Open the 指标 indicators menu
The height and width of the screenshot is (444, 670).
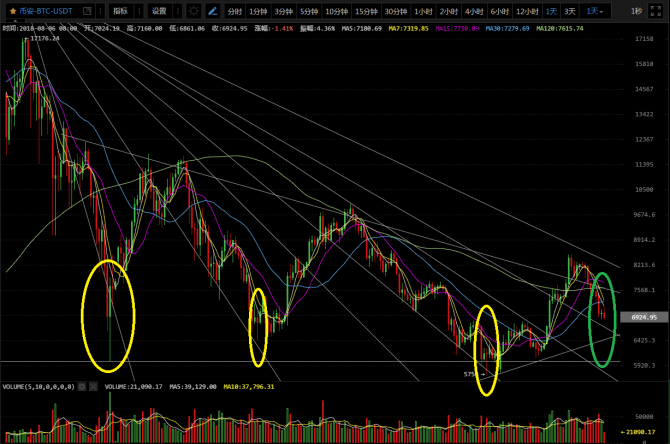pos(122,11)
